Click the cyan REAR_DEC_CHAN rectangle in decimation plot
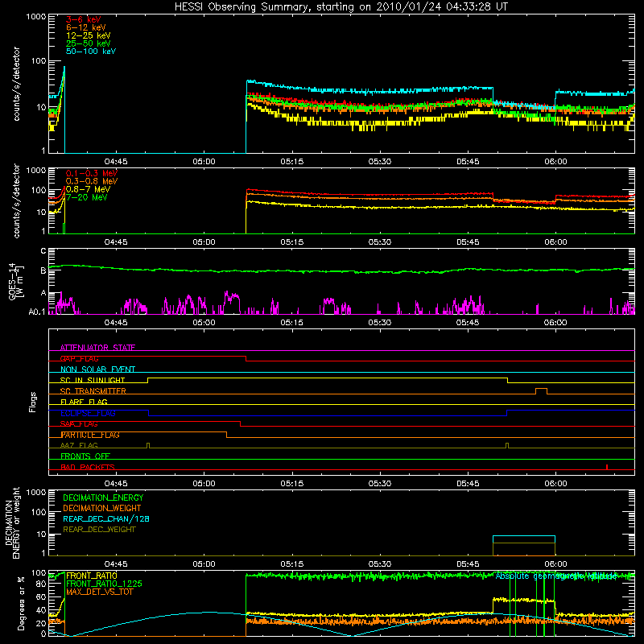 524,545
